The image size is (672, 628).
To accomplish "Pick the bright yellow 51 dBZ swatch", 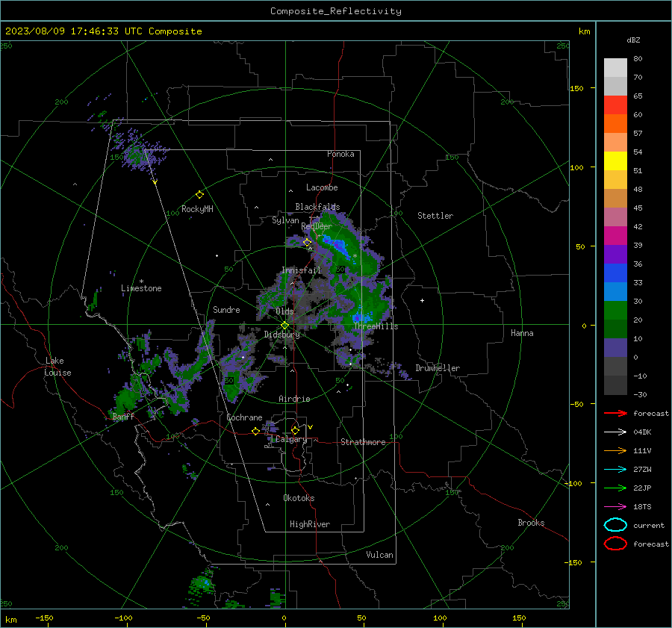I will 615,161.
